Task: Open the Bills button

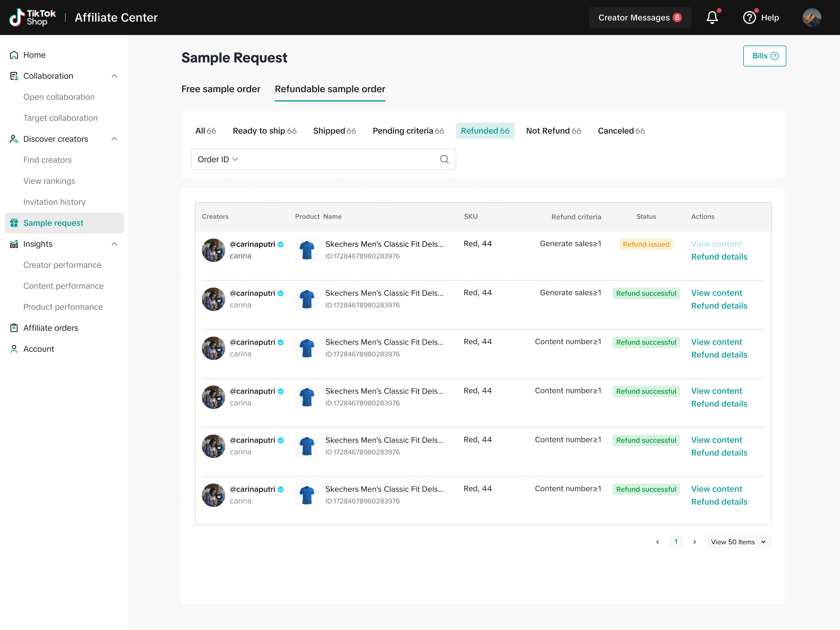Action: tap(764, 56)
